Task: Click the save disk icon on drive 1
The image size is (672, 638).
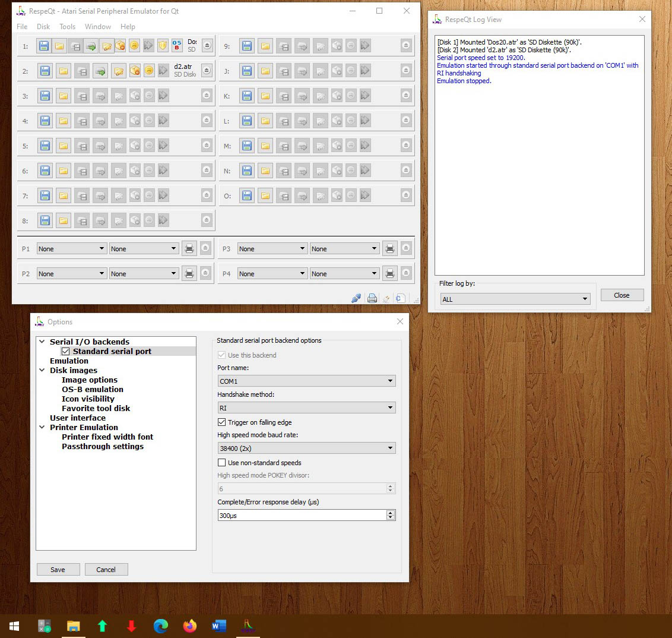Action: pyautogui.click(x=75, y=46)
